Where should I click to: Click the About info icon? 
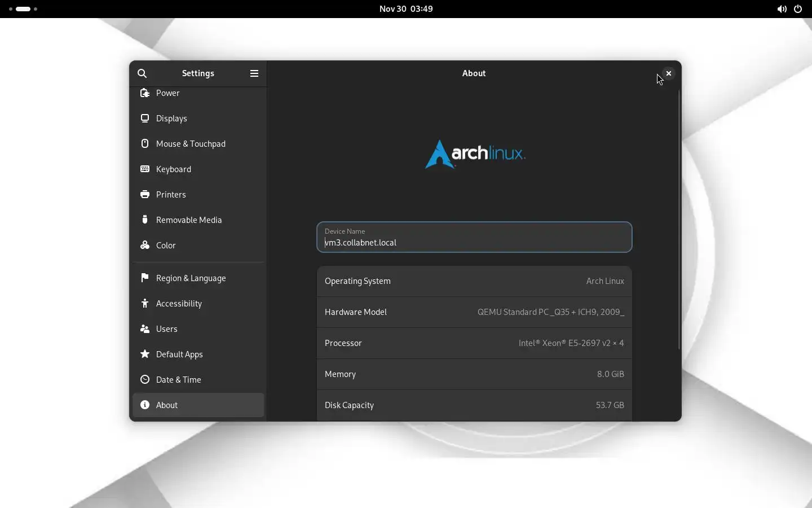pos(145,405)
